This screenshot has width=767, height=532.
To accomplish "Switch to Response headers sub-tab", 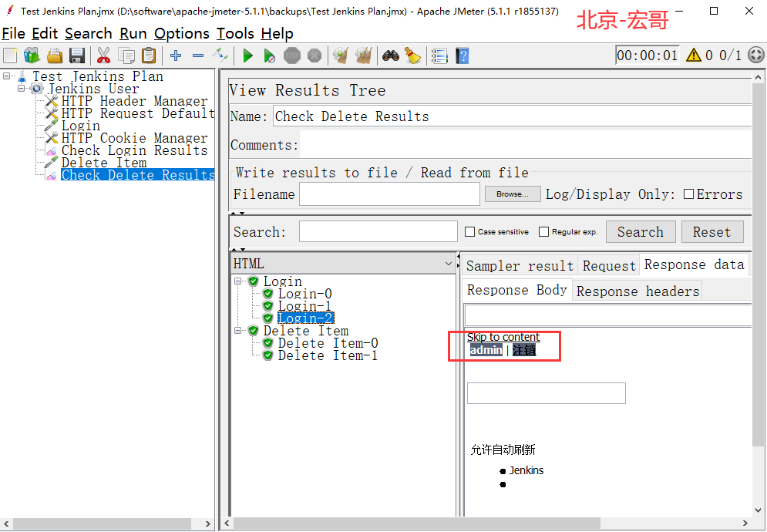I will [x=637, y=291].
